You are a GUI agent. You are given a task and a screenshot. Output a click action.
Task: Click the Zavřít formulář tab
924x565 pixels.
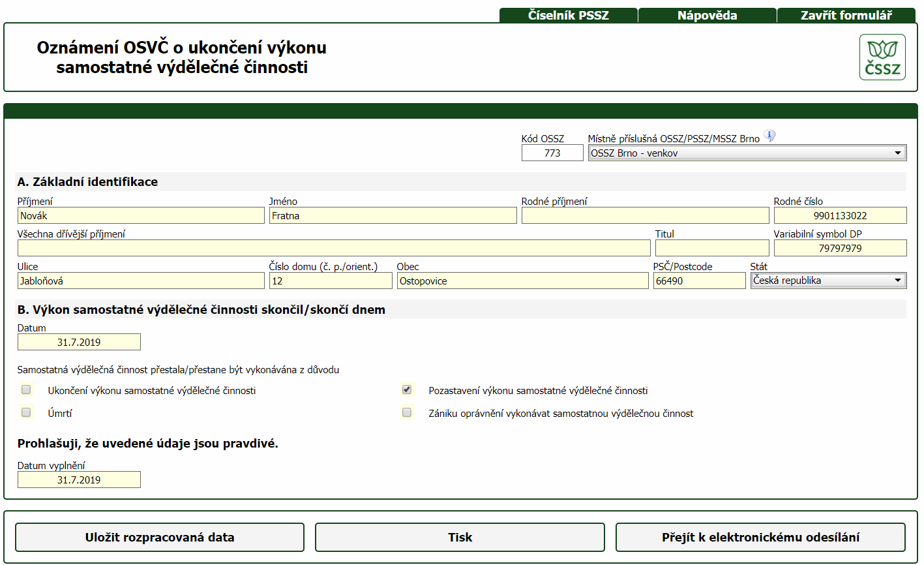(x=846, y=15)
